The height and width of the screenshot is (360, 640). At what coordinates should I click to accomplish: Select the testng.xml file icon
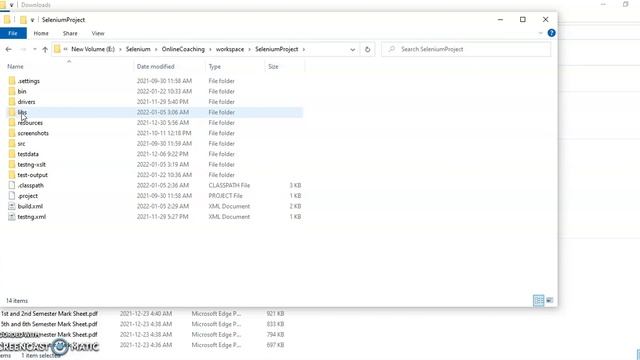point(12,216)
